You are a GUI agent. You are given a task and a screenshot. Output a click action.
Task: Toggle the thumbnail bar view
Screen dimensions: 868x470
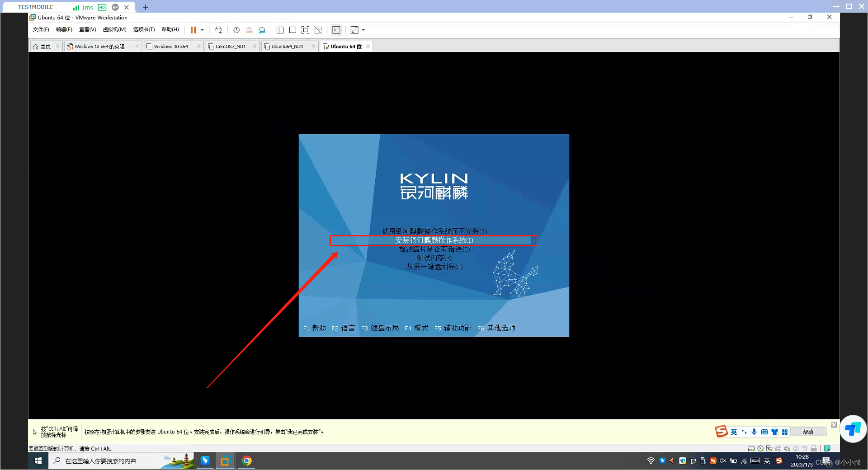(292, 30)
